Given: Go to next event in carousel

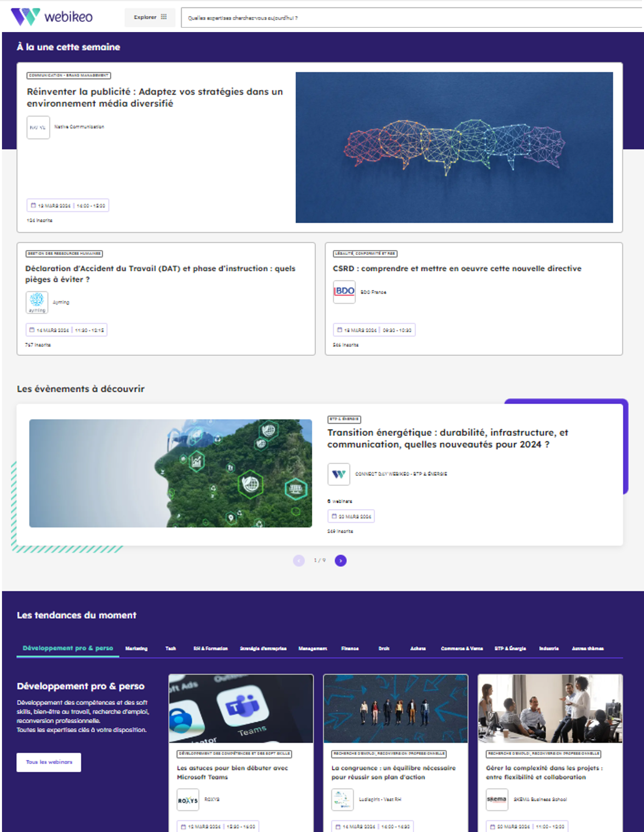Looking at the screenshot, I should click(x=340, y=560).
